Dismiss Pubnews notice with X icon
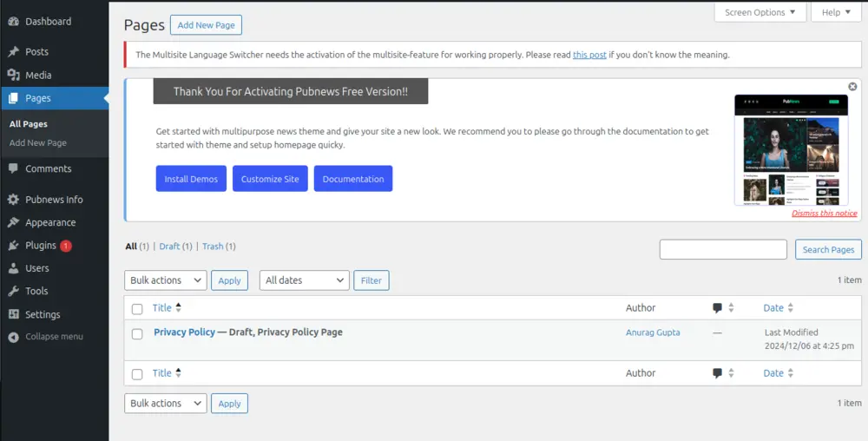The width and height of the screenshot is (868, 441). point(852,86)
